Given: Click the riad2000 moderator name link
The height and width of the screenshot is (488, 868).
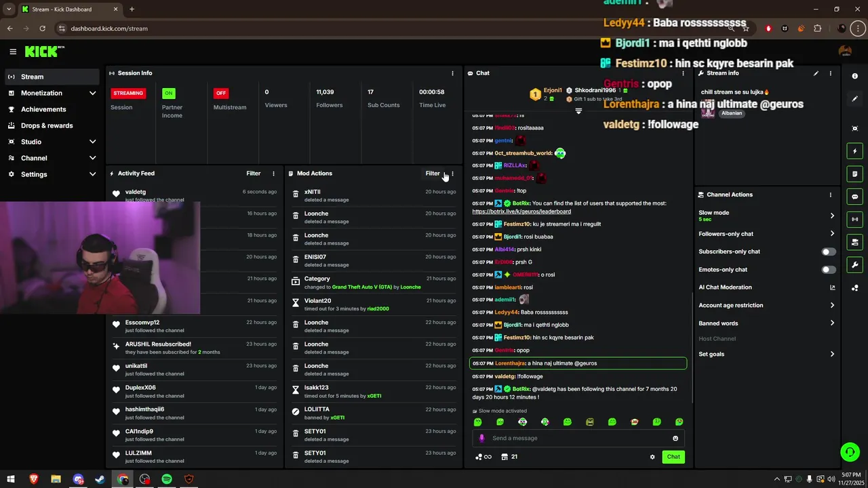Looking at the screenshot, I should [378, 309].
